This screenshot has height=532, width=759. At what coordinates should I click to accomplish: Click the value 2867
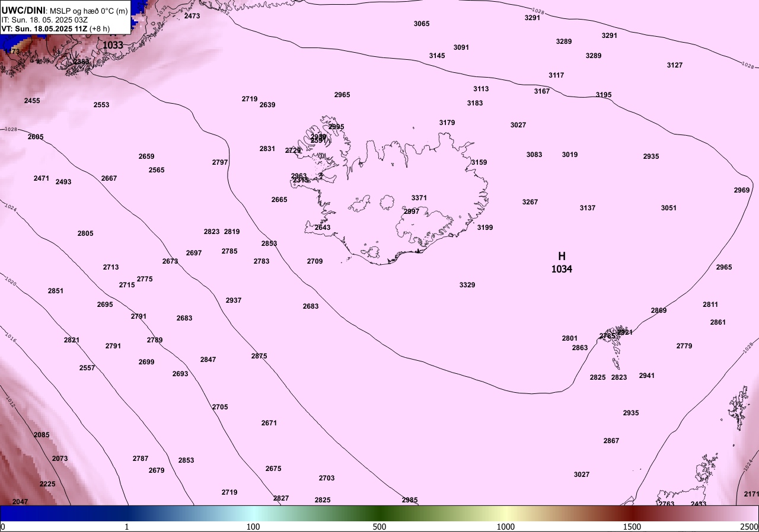611,441
